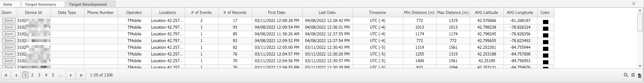This screenshot has width=644, height=83.
Task: Sort by the First Date column header
Action: point(277,13)
